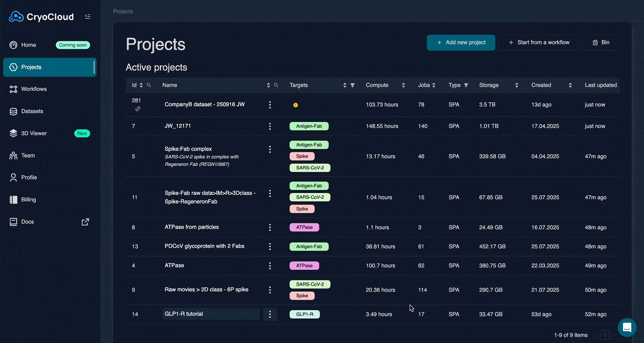Click the search icon in Id column
The height and width of the screenshot is (343, 644).
tap(149, 85)
